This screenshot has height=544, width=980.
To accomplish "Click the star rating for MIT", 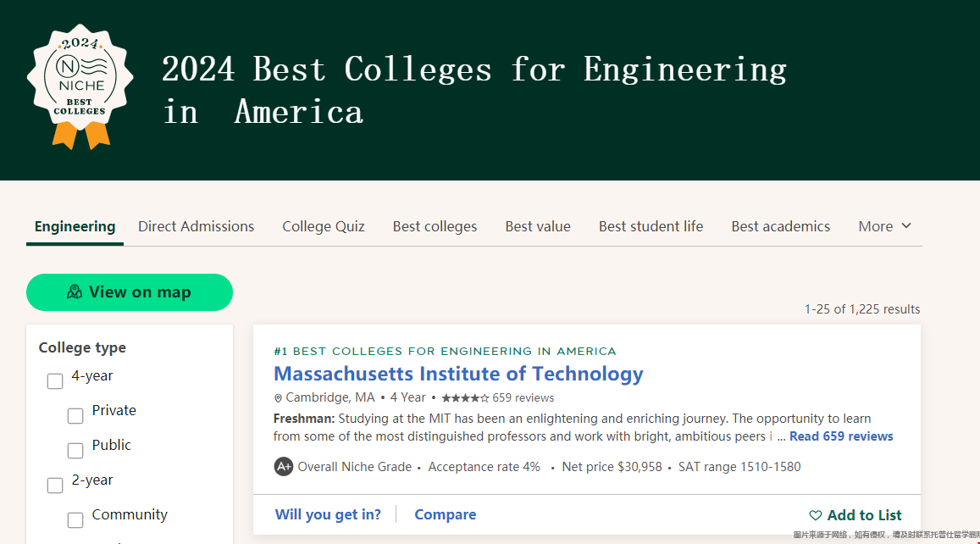I will coord(465,397).
